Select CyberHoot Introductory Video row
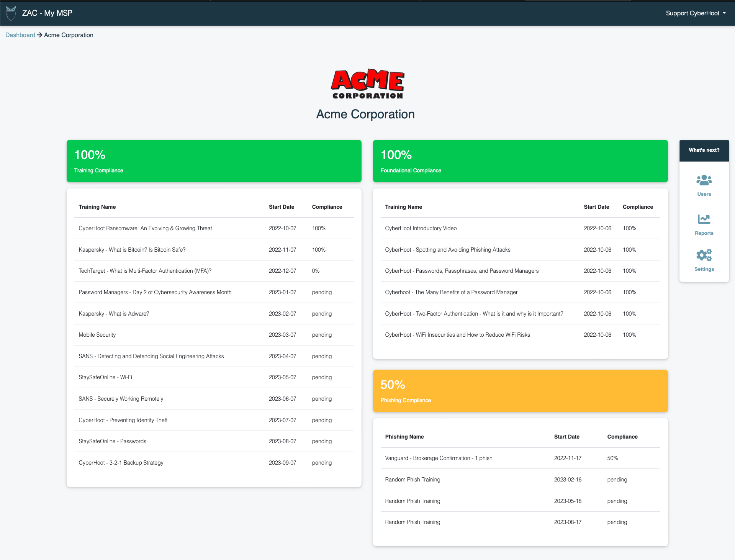 click(x=520, y=228)
